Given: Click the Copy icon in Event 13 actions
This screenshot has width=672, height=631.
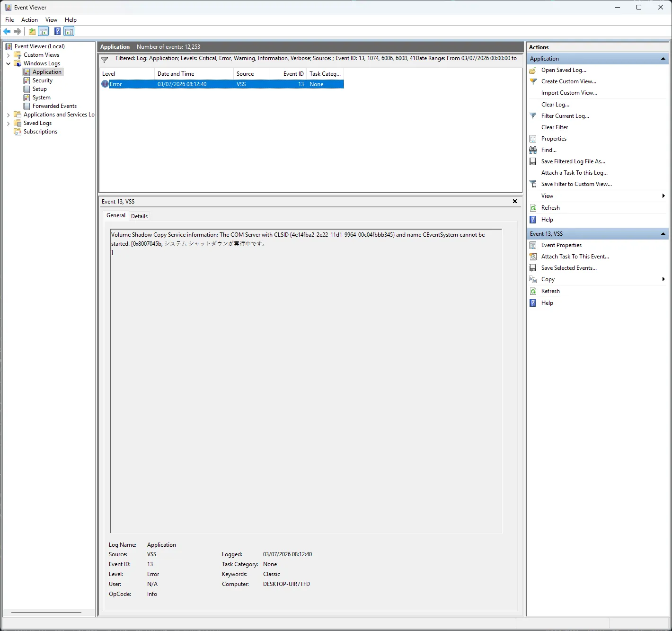Looking at the screenshot, I should 533,279.
